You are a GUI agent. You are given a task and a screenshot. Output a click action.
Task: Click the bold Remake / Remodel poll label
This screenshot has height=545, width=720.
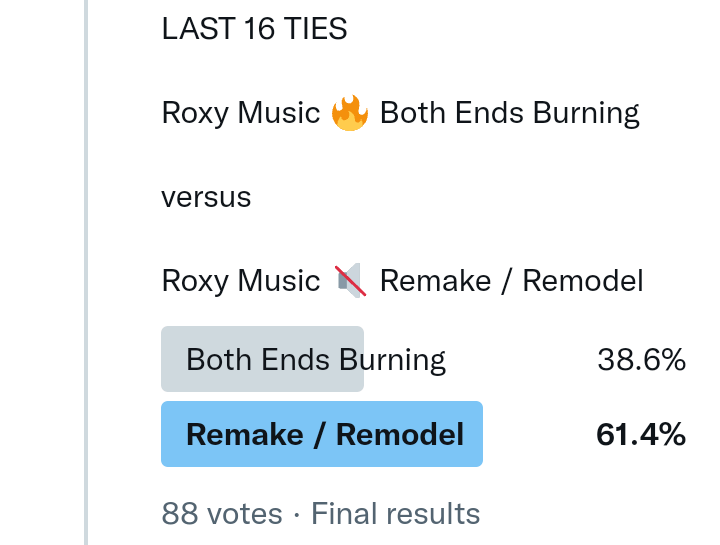(x=325, y=434)
